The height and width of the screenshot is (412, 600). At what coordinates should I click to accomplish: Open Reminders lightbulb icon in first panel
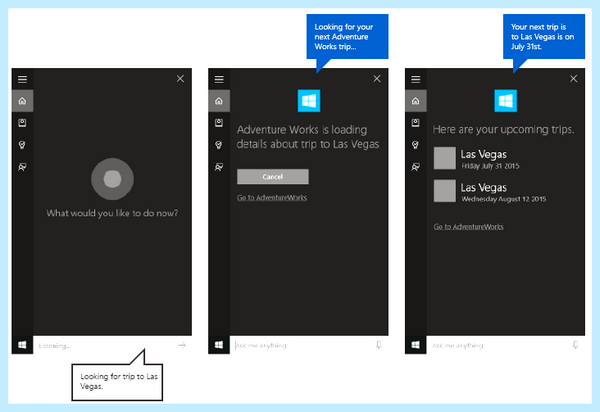click(22, 145)
